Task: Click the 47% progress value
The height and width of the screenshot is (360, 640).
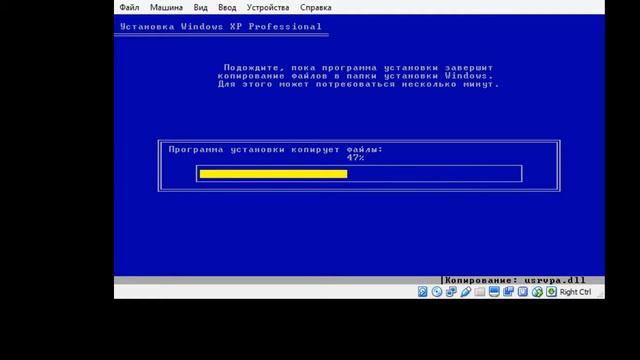Action: pyautogui.click(x=356, y=158)
